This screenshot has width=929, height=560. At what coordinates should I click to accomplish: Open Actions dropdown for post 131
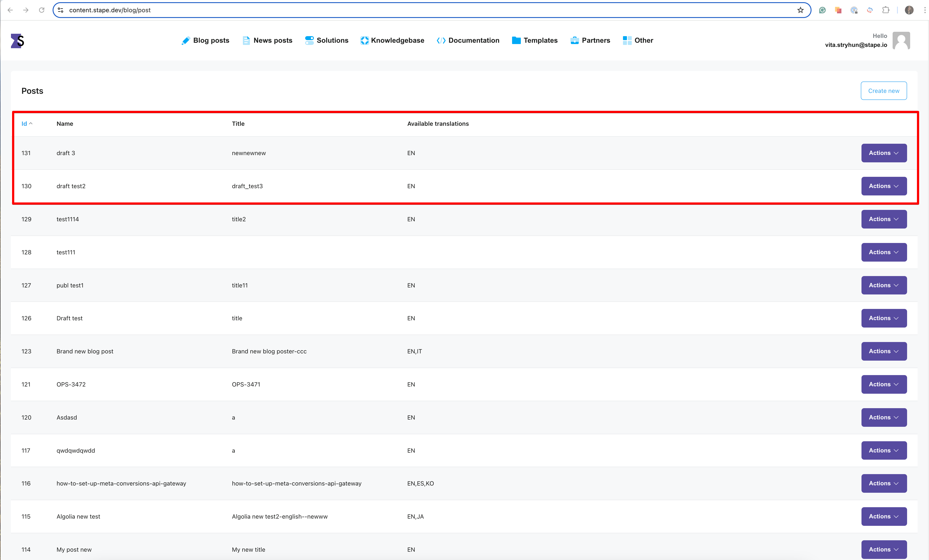pyautogui.click(x=884, y=153)
